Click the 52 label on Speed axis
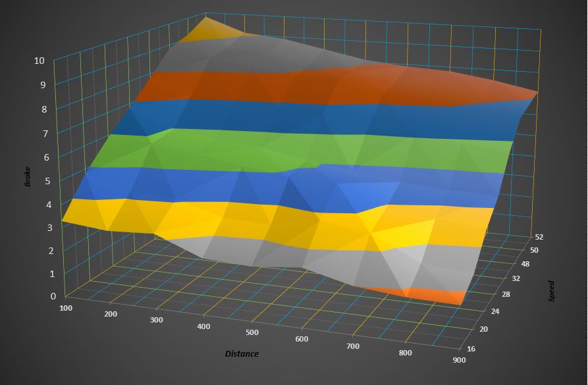The height and width of the screenshot is (385, 588). pos(539,238)
